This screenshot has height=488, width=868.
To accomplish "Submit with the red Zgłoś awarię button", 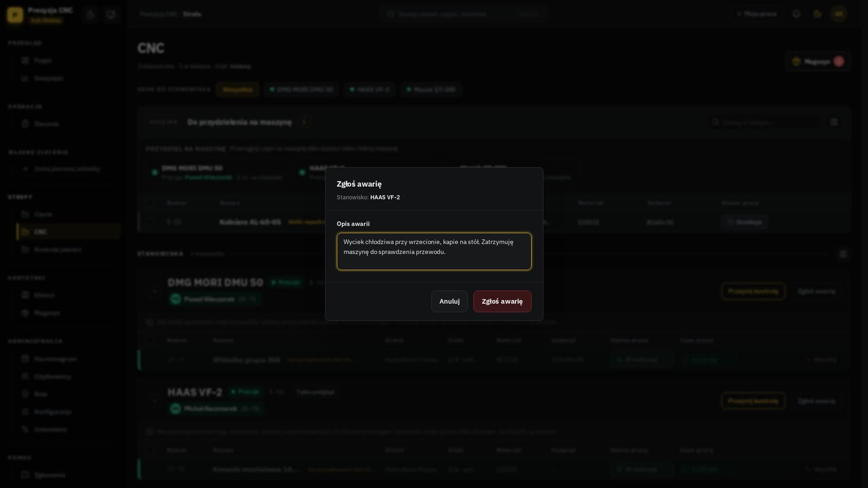I will pos(502,301).
